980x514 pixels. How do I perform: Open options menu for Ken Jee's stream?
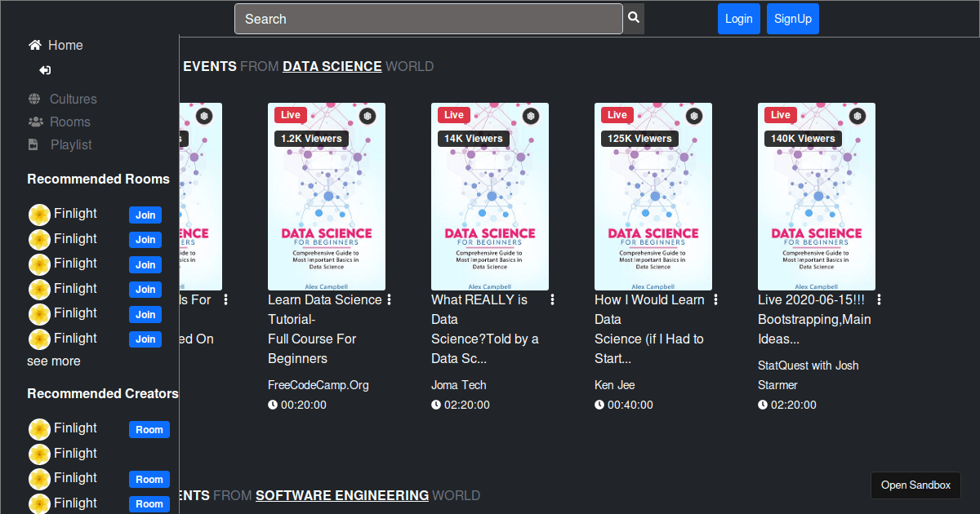pyautogui.click(x=716, y=299)
